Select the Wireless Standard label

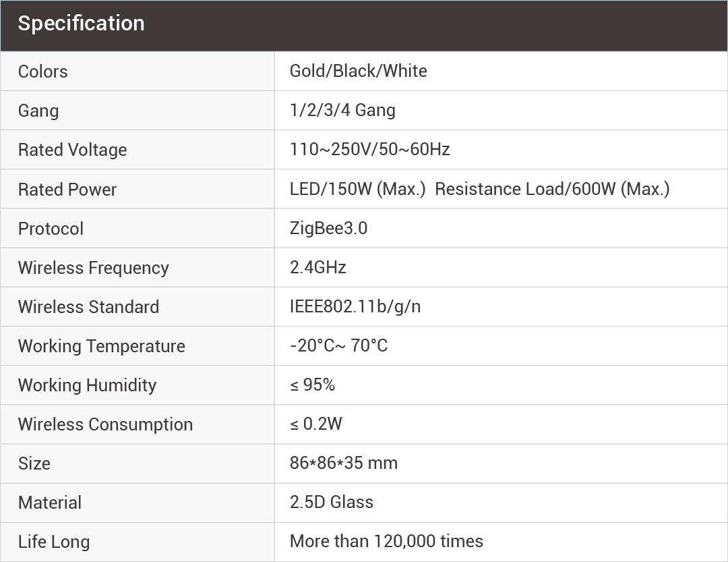point(88,307)
